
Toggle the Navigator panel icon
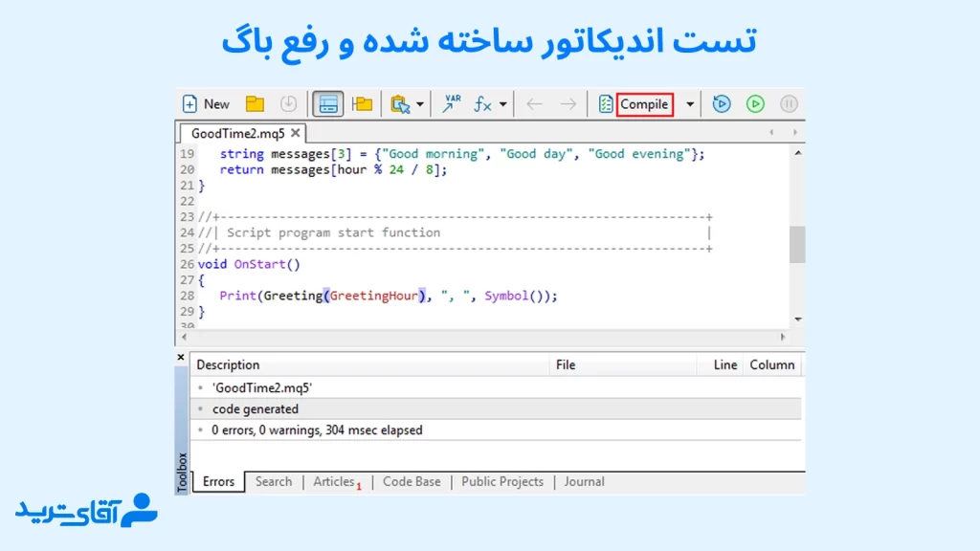328,103
